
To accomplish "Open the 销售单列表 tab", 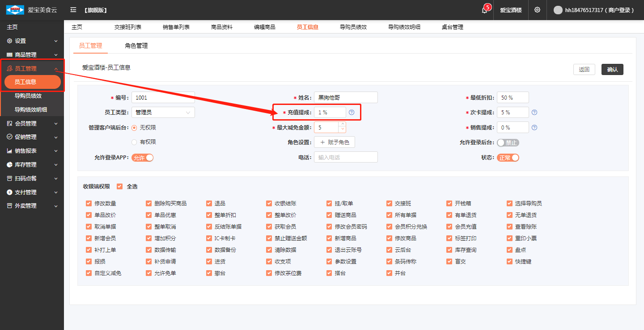I will coord(176,27).
